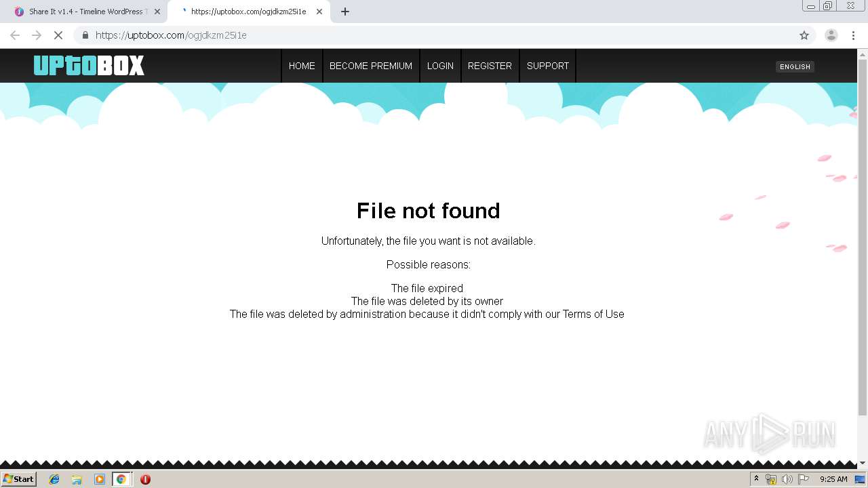
Task: Click the Terms of Use reason line
Action: [427, 314]
